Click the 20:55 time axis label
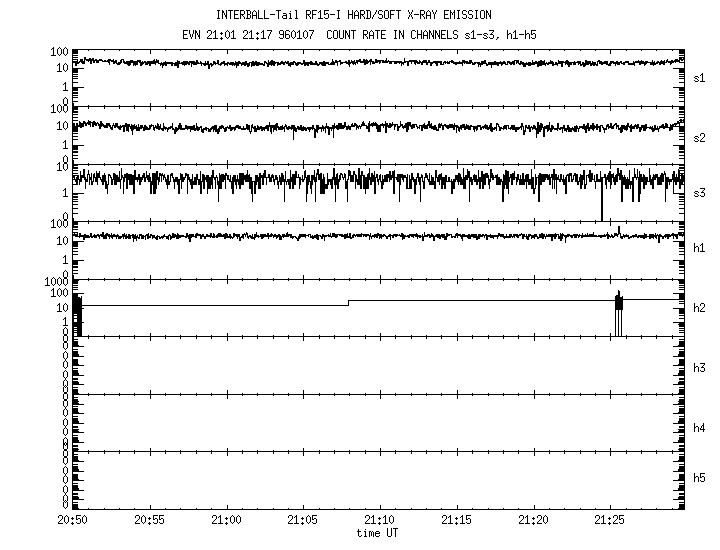 pos(150,521)
